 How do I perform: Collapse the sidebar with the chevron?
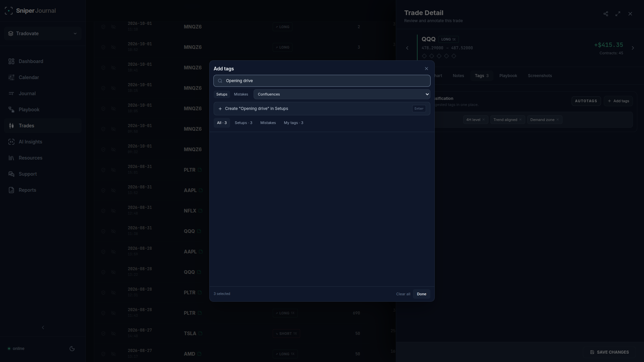click(x=43, y=327)
